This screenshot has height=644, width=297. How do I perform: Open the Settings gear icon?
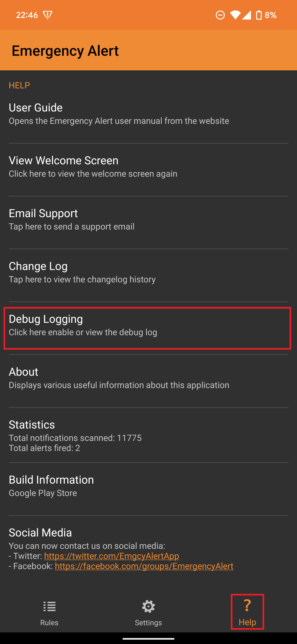click(148, 606)
